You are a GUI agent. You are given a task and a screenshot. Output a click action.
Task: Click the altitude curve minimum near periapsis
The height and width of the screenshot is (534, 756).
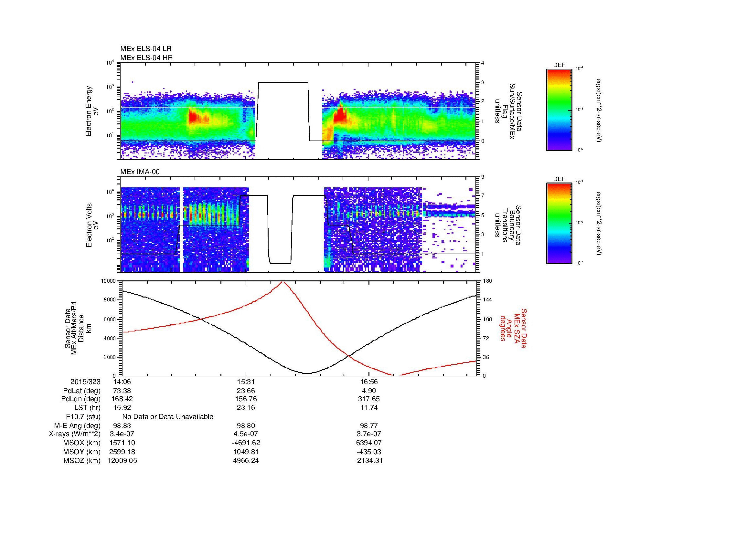(306, 373)
